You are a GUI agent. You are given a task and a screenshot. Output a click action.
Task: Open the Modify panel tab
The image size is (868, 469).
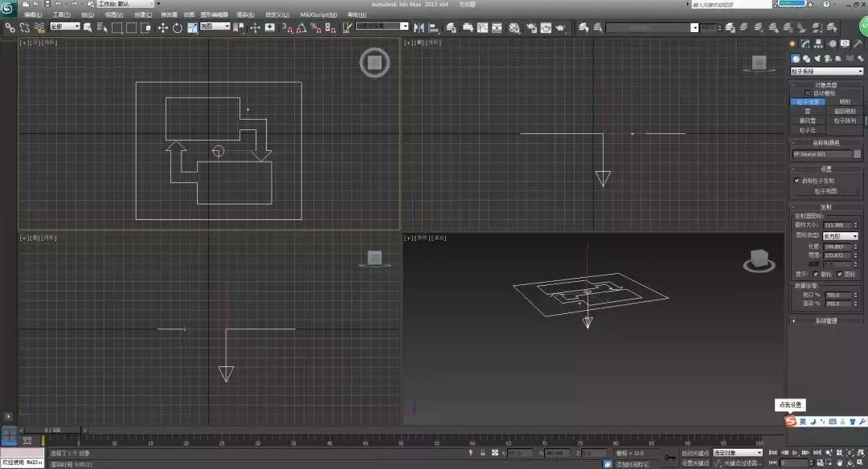(x=805, y=43)
